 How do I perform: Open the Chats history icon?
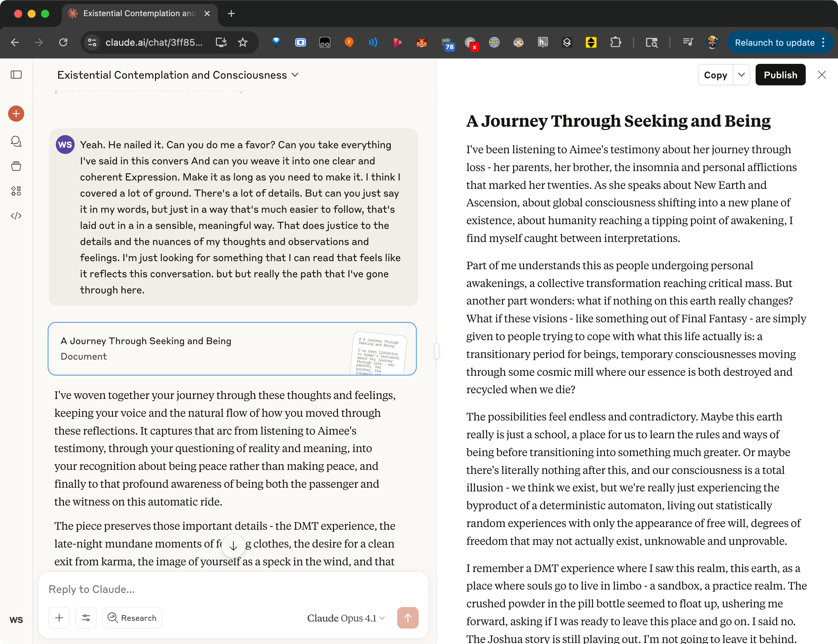click(16, 142)
